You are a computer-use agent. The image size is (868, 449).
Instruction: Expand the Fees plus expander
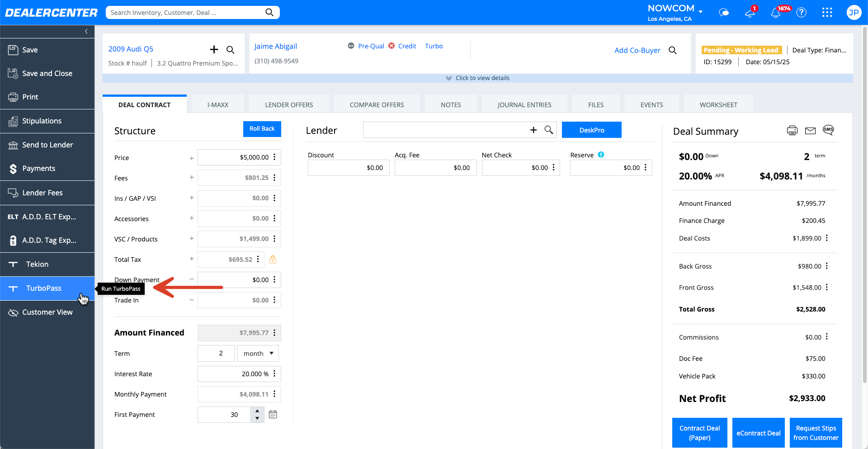click(x=192, y=178)
